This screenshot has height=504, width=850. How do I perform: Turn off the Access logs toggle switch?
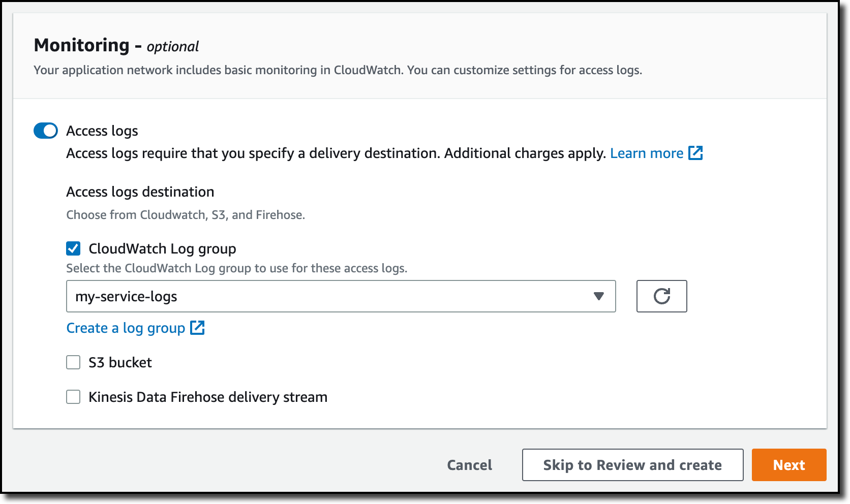pyautogui.click(x=46, y=131)
